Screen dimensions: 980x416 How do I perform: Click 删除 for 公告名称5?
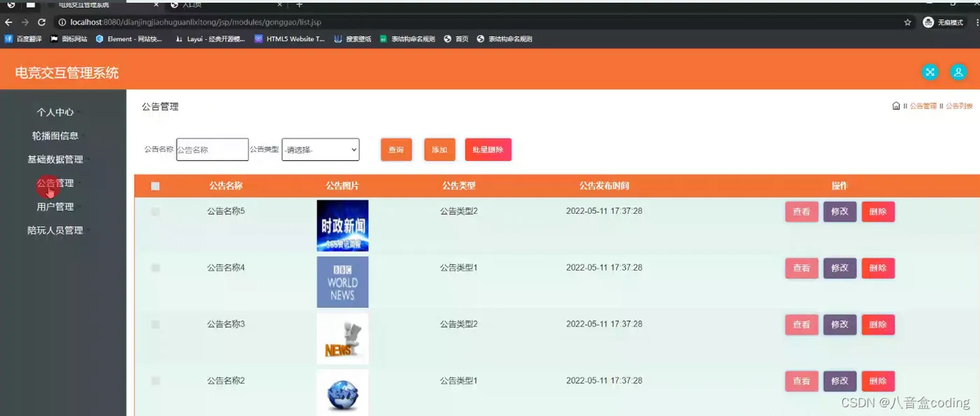point(878,212)
